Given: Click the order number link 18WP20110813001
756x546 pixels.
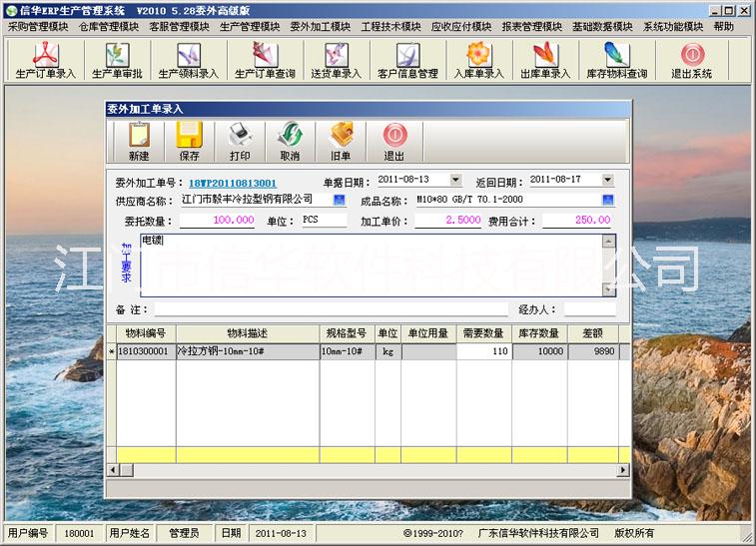Looking at the screenshot, I should click(233, 183).
